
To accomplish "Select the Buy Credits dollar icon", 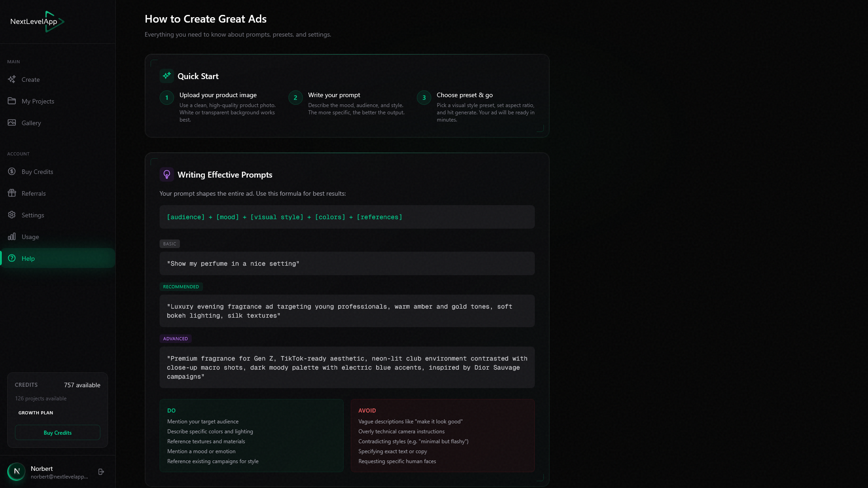I will 12,171.
